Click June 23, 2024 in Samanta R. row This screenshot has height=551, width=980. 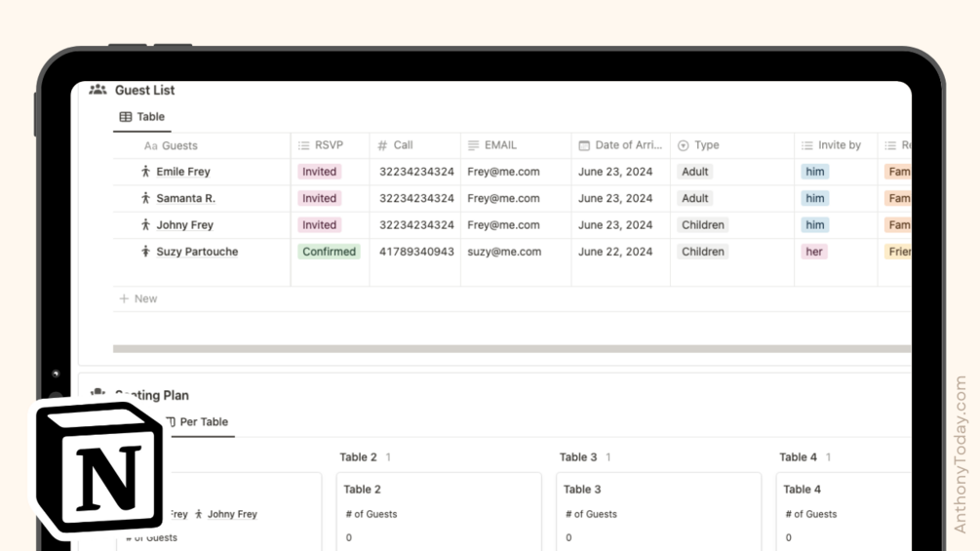click(615, 198)
